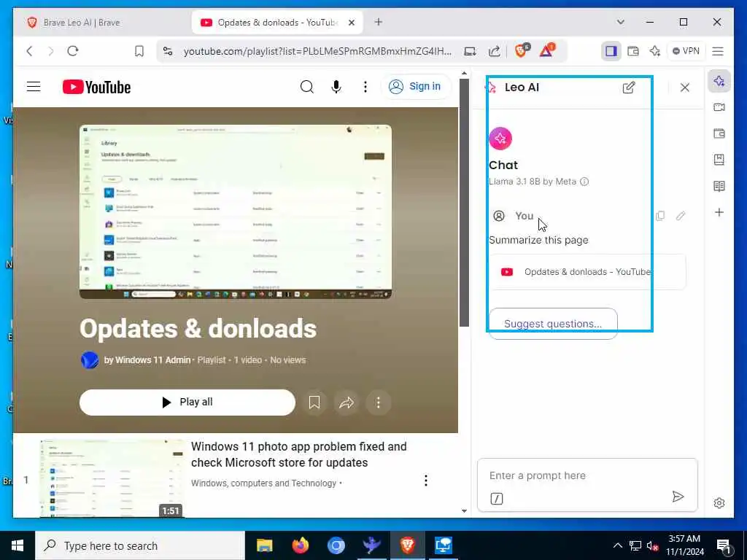Show hidden system tray icons chevron
The height and width of the screenshot is (560, 747).
pyautogui.click(x=617, y=545)
